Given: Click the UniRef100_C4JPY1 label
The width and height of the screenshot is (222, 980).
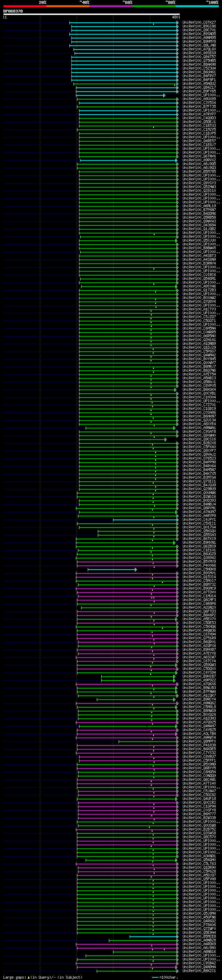Looking at the screenshot, I should (x=199, y=520).
